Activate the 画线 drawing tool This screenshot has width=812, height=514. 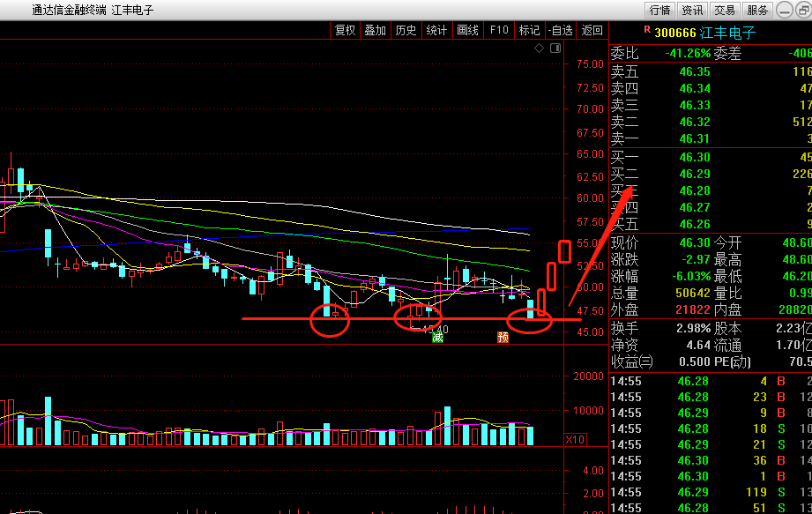click(x=467, y=30)
